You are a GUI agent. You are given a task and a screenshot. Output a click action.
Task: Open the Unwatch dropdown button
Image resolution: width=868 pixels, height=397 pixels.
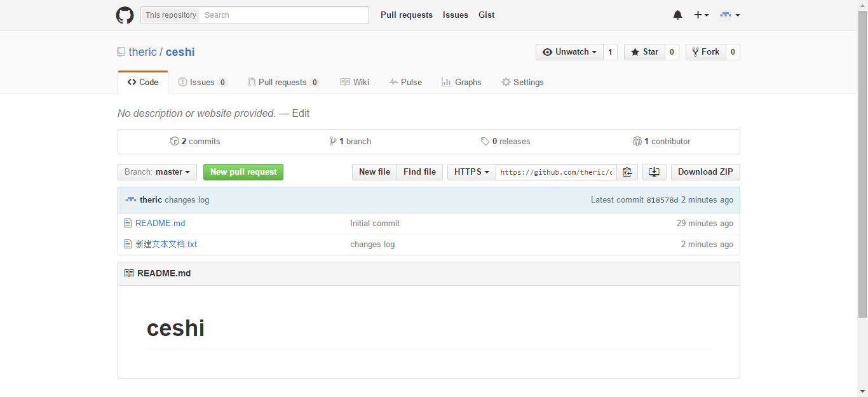569,52
